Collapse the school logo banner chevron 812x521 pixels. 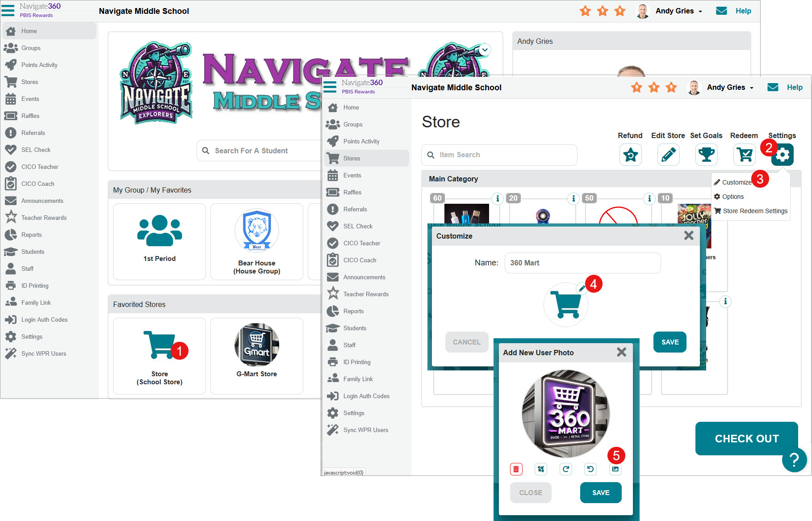[485, 50]
